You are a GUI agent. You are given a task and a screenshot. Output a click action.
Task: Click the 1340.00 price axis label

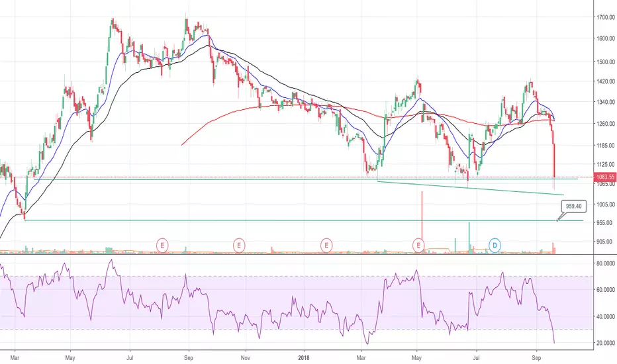pos(606,102)
